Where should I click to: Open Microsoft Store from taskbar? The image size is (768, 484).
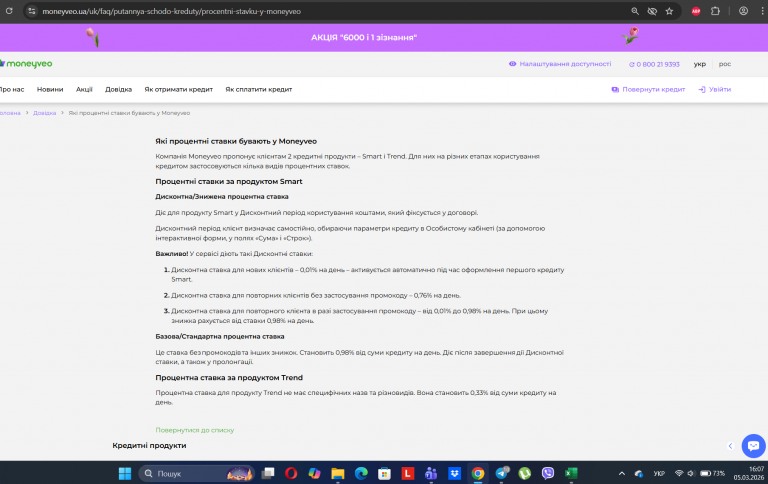[384, 473]
